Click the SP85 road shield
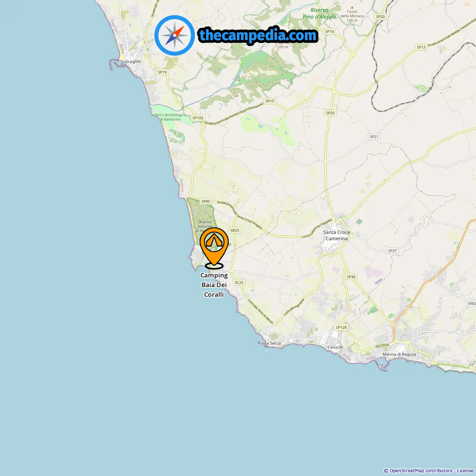This screenshot has width=476, height=476. (206, 202)
